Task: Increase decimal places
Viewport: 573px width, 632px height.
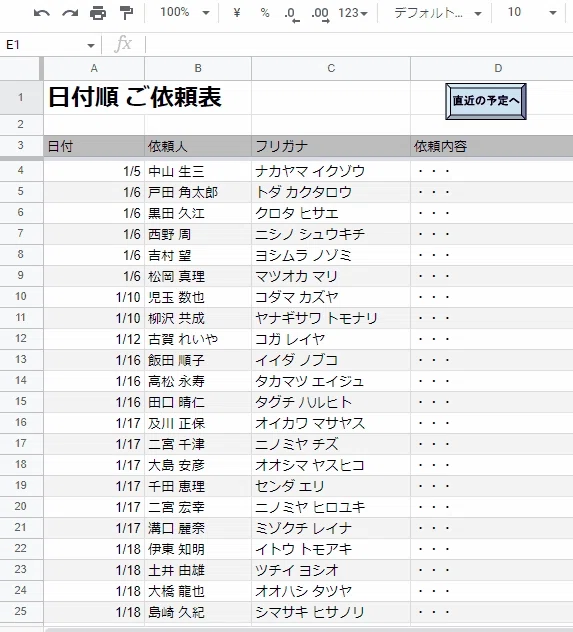Action: pos(320,14)
